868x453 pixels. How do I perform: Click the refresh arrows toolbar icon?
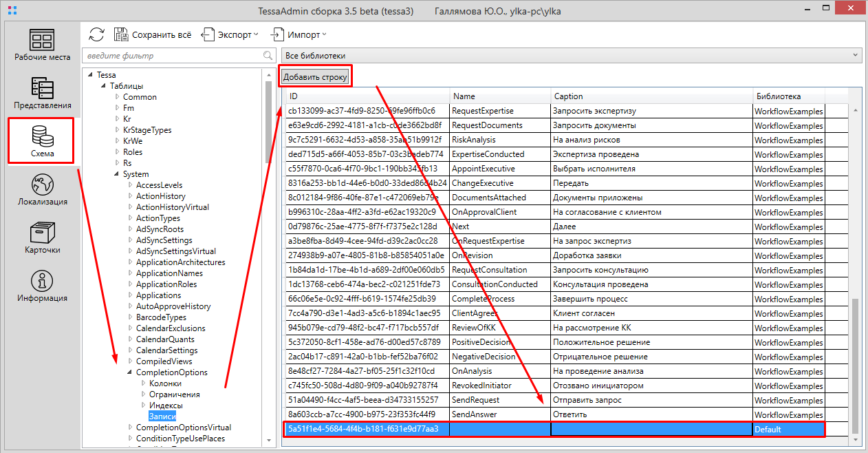coord(97,35)
